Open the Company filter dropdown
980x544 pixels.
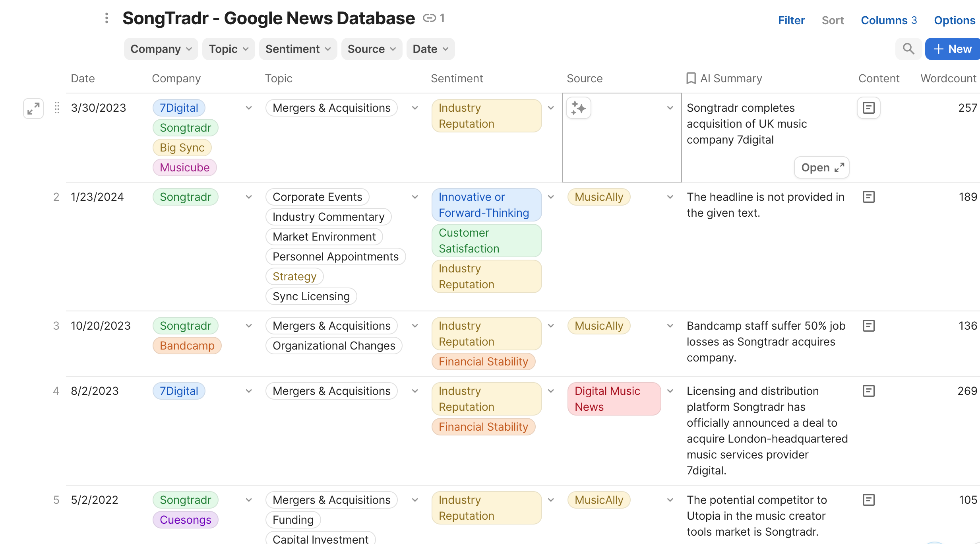pyautogui.click(x=161, y=49)
